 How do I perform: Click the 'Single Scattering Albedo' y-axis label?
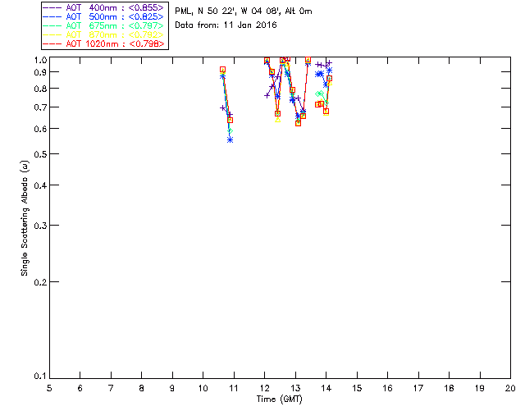25,218
